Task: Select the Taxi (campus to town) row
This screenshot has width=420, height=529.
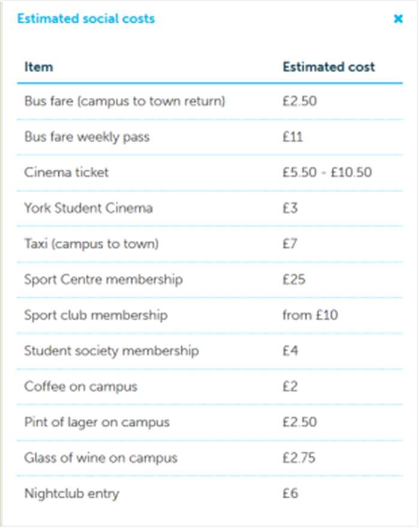Action: coord(210,244)
